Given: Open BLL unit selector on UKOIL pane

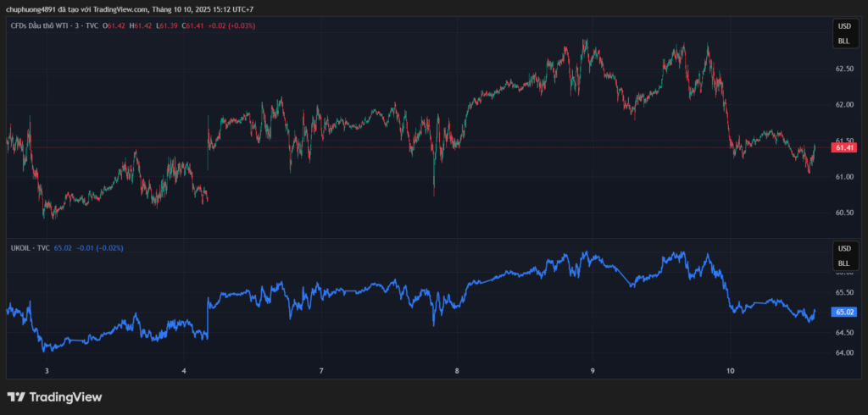Looking at the screenshot, I should (843, 263).
